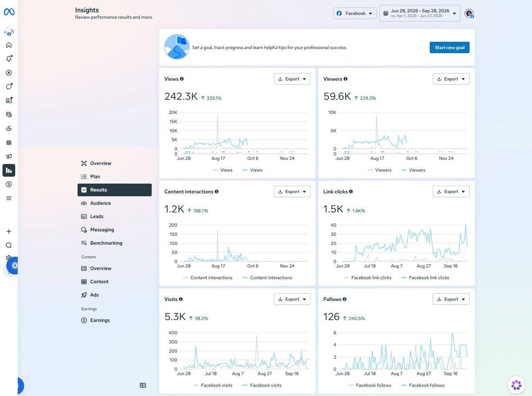Open the Viewers Export dropdown

click(x=451, y=79)
